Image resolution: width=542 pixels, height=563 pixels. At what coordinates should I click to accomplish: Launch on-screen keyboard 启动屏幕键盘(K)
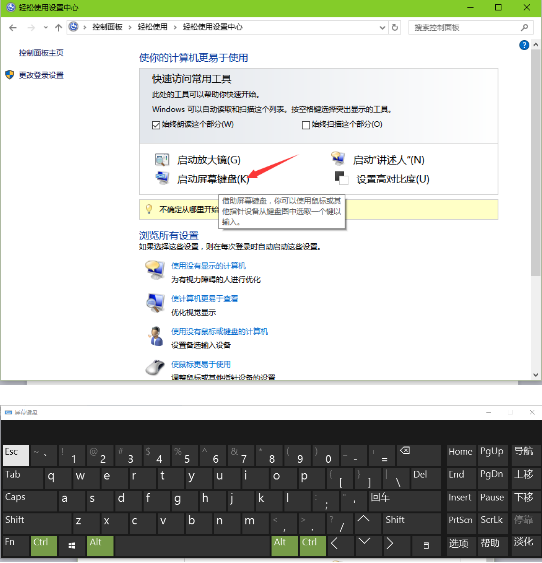pyautogui.click(x=213, y=179)
